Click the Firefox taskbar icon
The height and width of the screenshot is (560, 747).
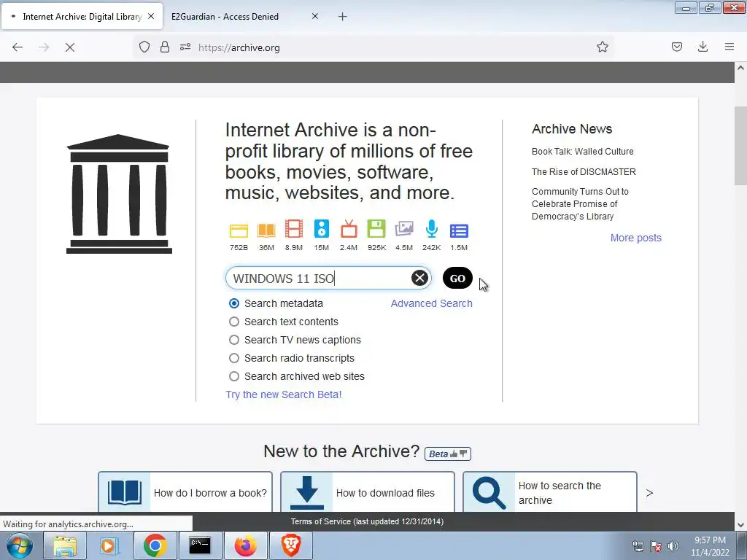pyautogui.click(x=245, y=545)
